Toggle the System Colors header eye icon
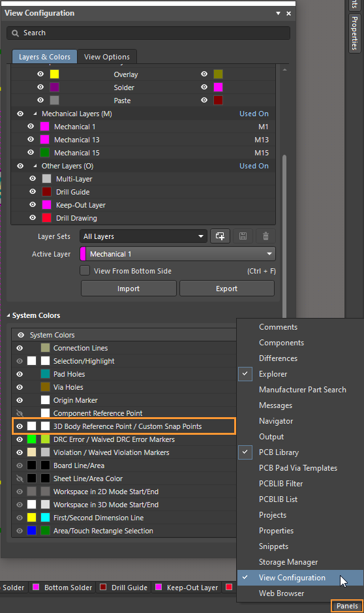 tap(21, 335)
